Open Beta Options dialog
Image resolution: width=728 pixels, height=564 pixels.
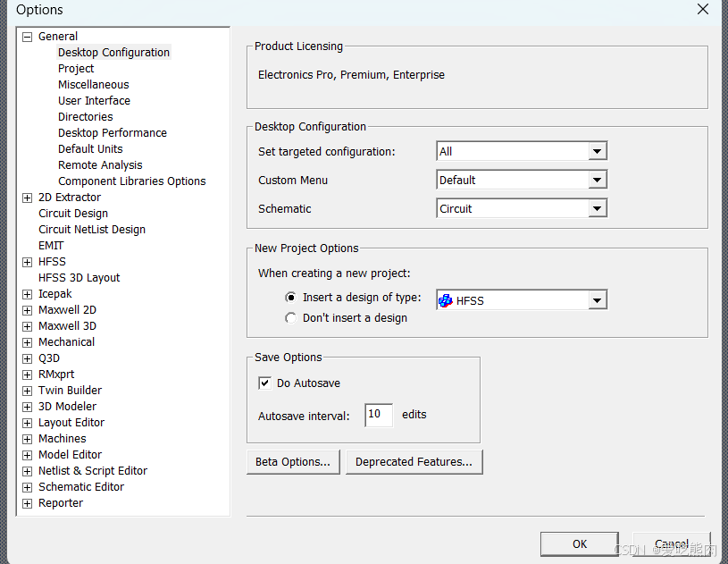(293, 462)
